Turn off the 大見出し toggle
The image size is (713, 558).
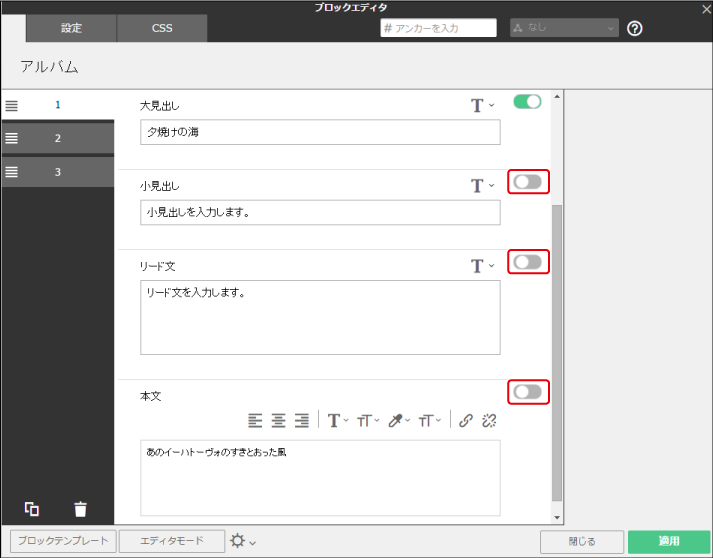click(x=527, y=101)
